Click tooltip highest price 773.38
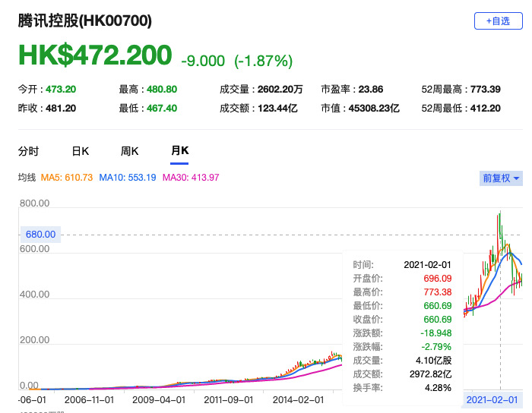The image size is (532, 413). click(x=438, y=292)
